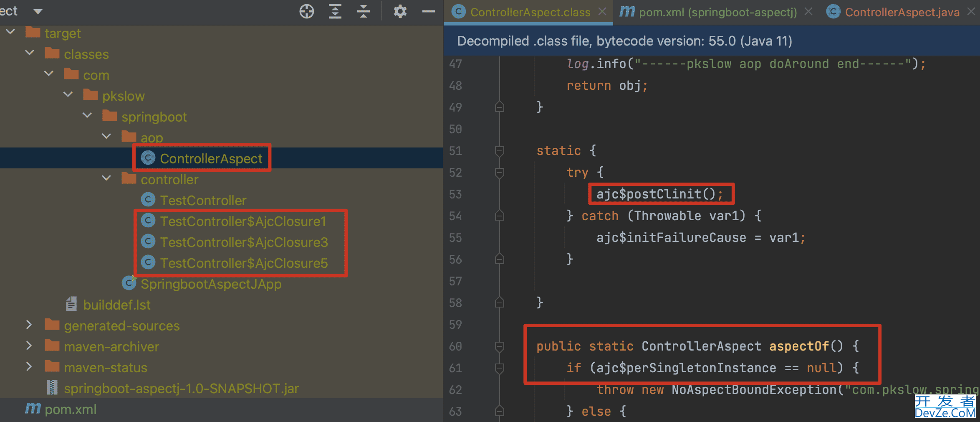
Task: Close the ControllerAspect.class tab
Action: (x=602, y=12)
